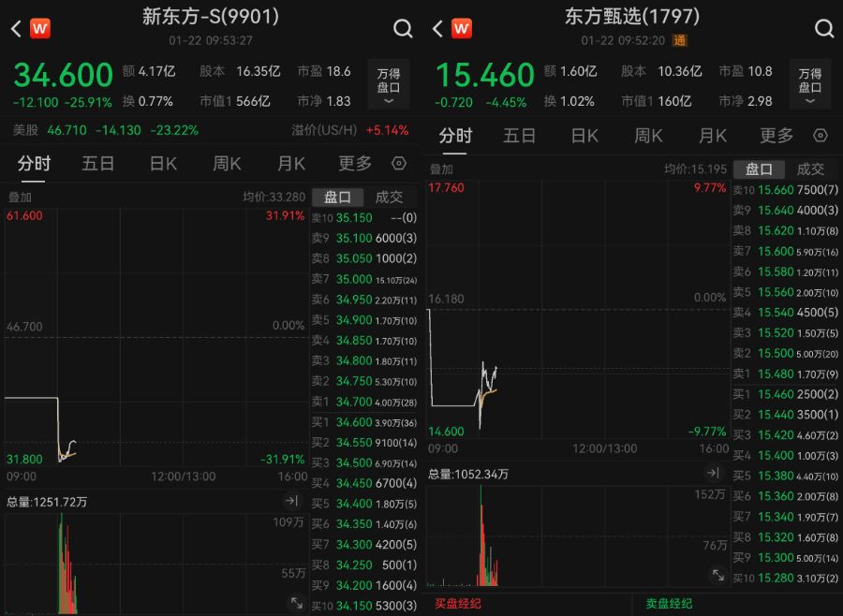Click the Wind W logo on 新东方 panel

tap(38, 28)
